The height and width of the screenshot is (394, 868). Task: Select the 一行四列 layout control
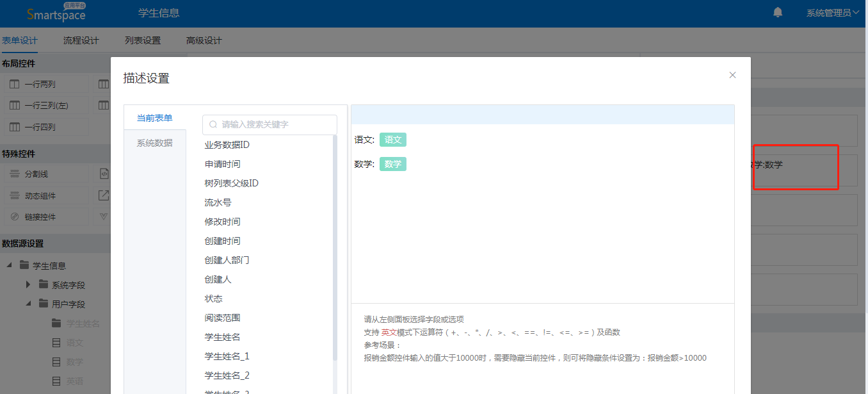pos(46,127)
